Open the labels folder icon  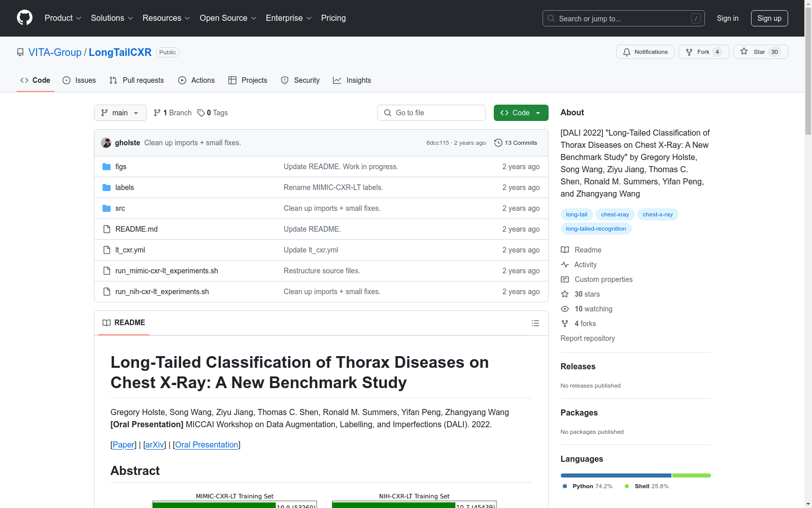[107, 187]
